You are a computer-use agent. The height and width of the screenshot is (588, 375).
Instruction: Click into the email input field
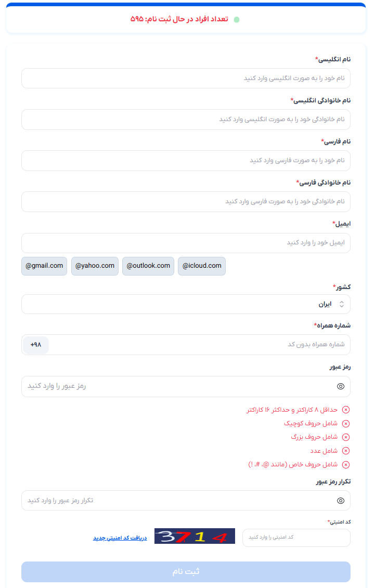click(x=186, y=243)
